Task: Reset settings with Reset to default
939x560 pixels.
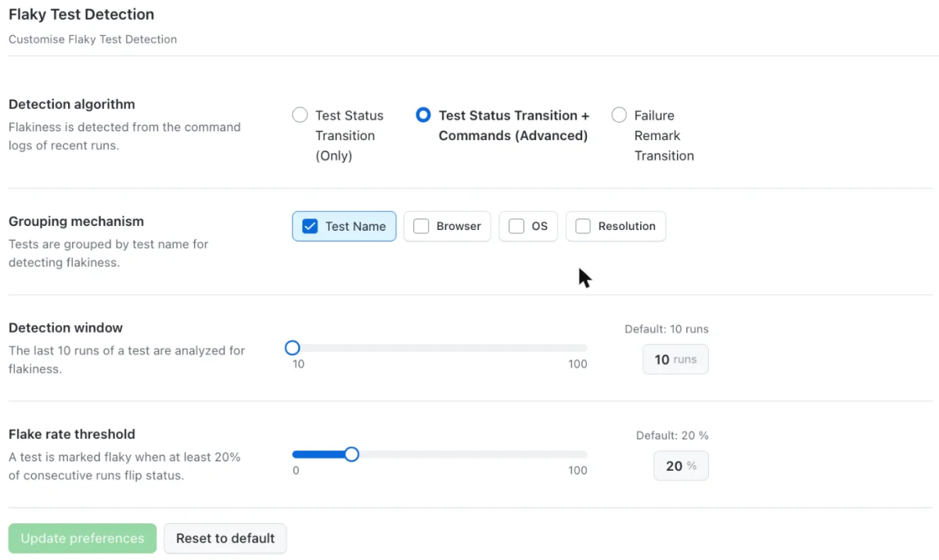Action: click(225, 538)
